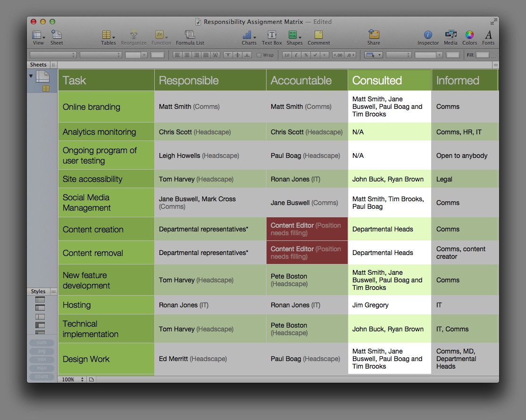Apply number format button 1.0
The image size is (526, 420).
click(x=287, y=55)
